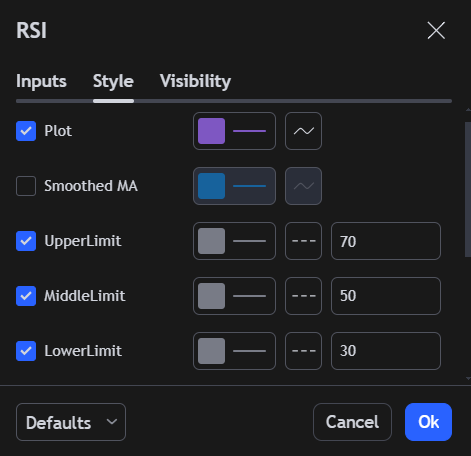The image size is (471, 456).
Task: Open the blue Smoothed MA color swatch
Action: 211,186
